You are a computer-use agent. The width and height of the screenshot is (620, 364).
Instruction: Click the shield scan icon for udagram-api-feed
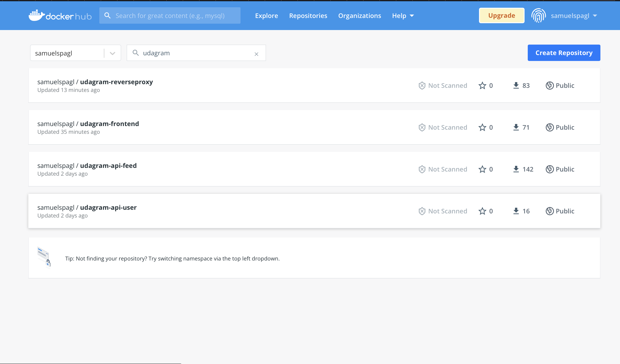[421, 169]
